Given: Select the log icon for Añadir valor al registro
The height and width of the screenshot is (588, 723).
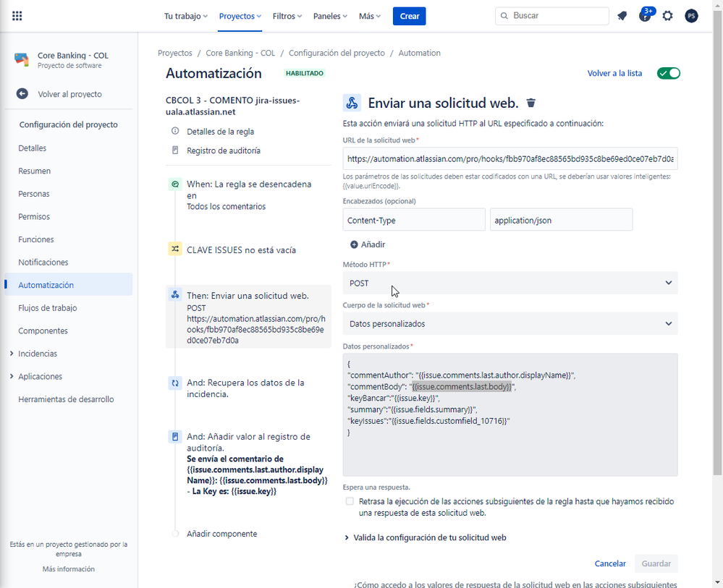Looking at the screenshot, I should (175, 436).
